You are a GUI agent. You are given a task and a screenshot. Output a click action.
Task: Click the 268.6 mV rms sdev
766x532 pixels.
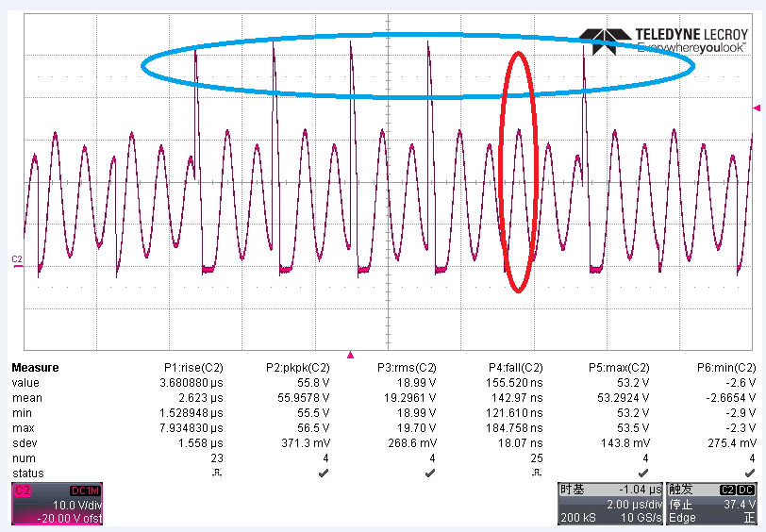pyautogui.click(x=412, y=443)
